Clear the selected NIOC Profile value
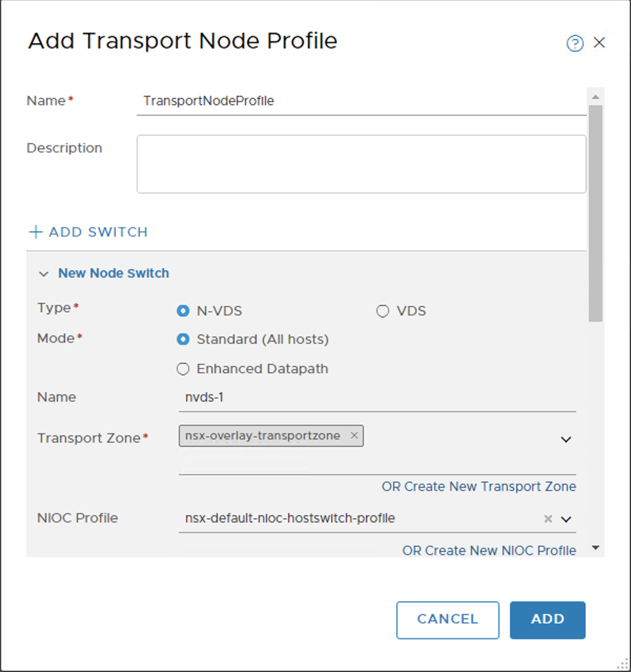The image size is (631, 672). (x=547, y=518)
